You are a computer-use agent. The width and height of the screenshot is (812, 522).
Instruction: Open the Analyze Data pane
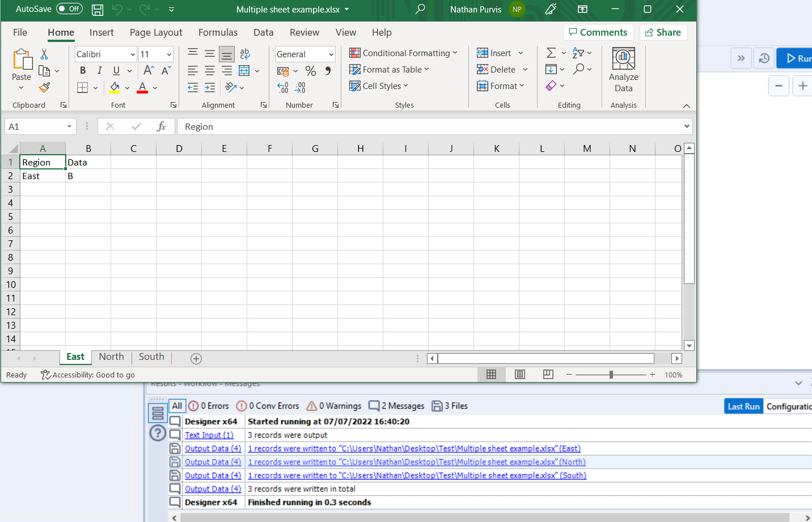point(623,69)
